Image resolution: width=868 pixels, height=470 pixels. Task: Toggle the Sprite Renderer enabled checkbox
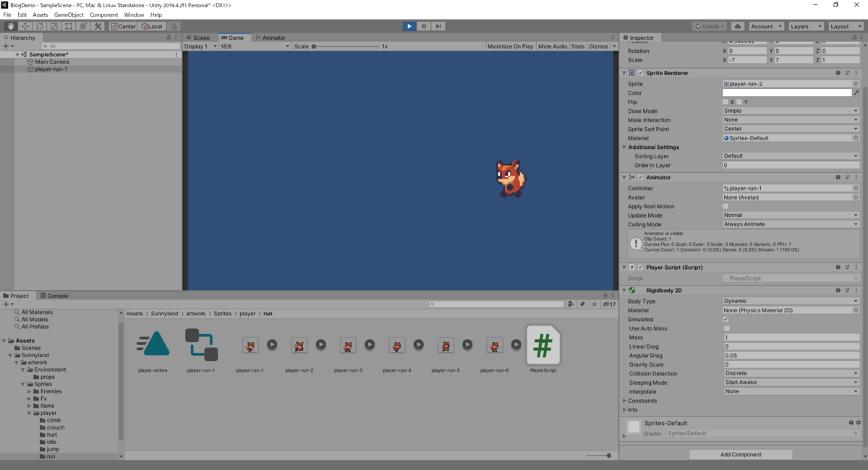tap(640, 73)
